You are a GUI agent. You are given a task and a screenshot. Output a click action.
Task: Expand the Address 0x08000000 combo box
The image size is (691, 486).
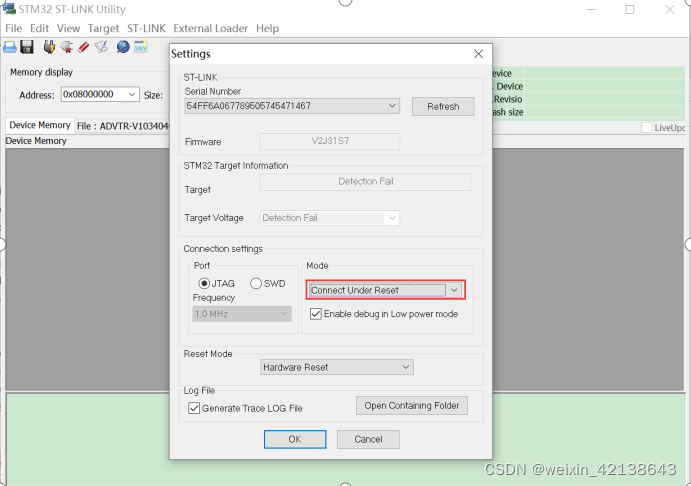[x=132, y=94]
